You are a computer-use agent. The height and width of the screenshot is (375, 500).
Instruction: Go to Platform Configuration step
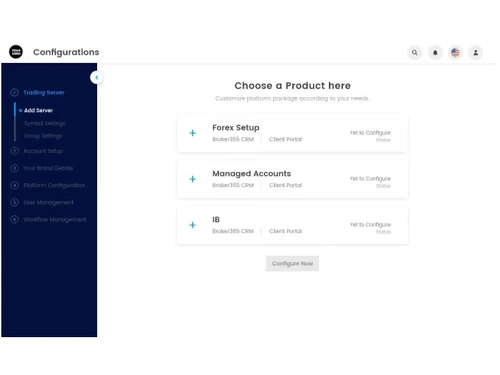(54, 185)
